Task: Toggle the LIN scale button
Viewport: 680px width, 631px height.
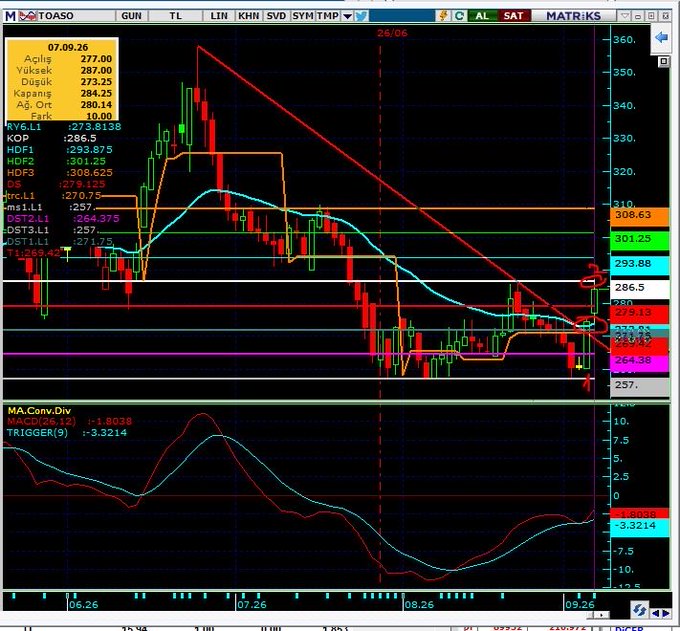Action: (219, 16)
